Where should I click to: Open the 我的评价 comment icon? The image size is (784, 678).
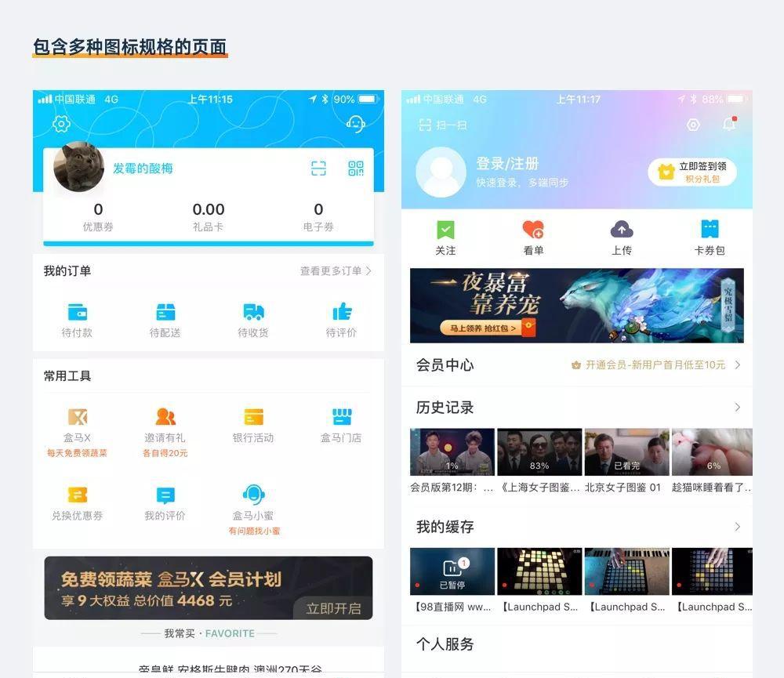[165, 495]
